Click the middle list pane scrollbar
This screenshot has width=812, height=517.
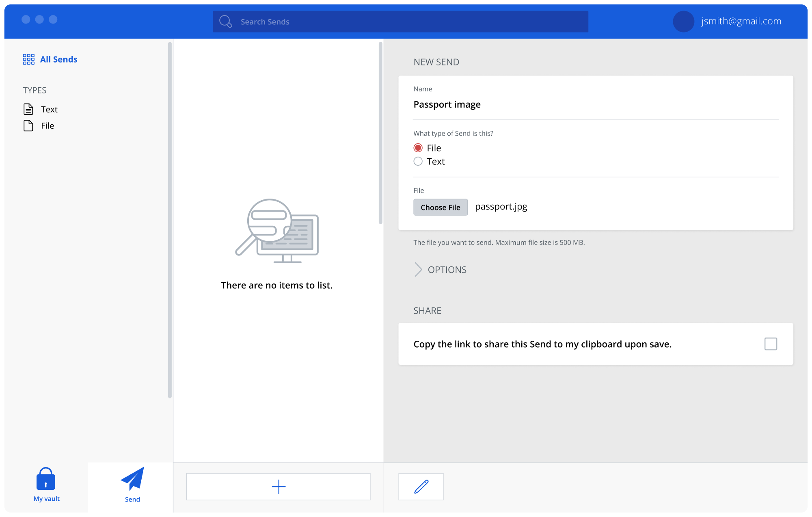[x=380, y=133]
